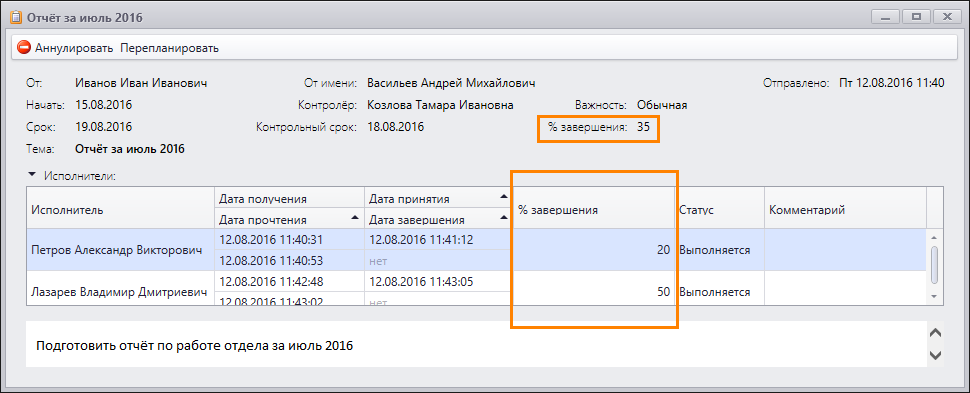Sort by Дата завершения column arrow

point(503,218)
